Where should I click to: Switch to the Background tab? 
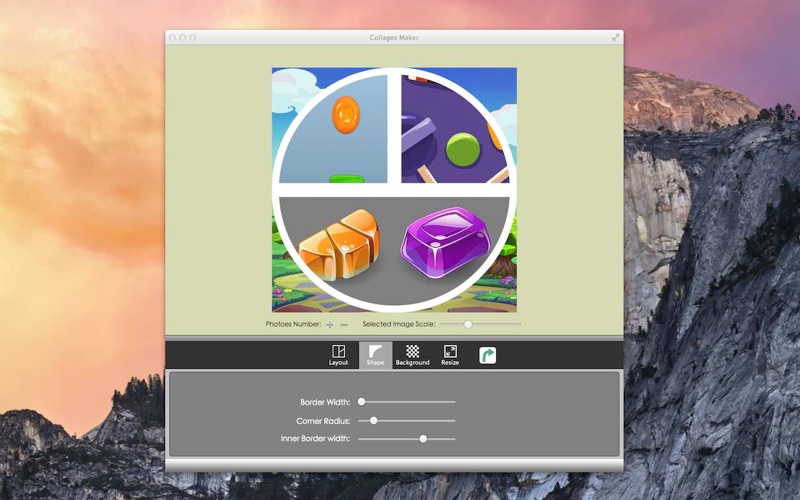(x=412, y=355)
